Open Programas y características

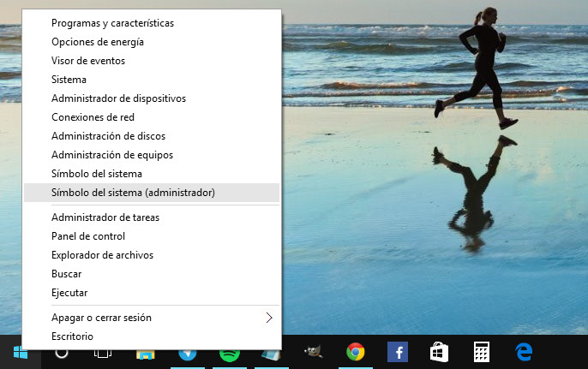coord(152,23)
